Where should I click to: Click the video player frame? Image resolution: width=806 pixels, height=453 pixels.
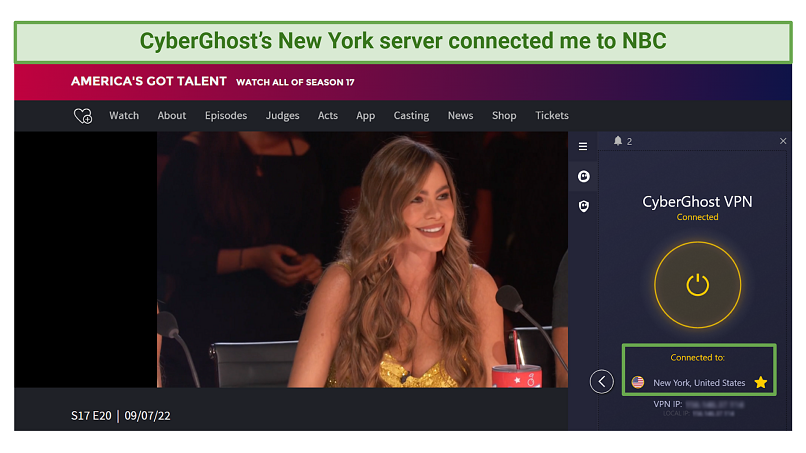[x=362, y=259]
